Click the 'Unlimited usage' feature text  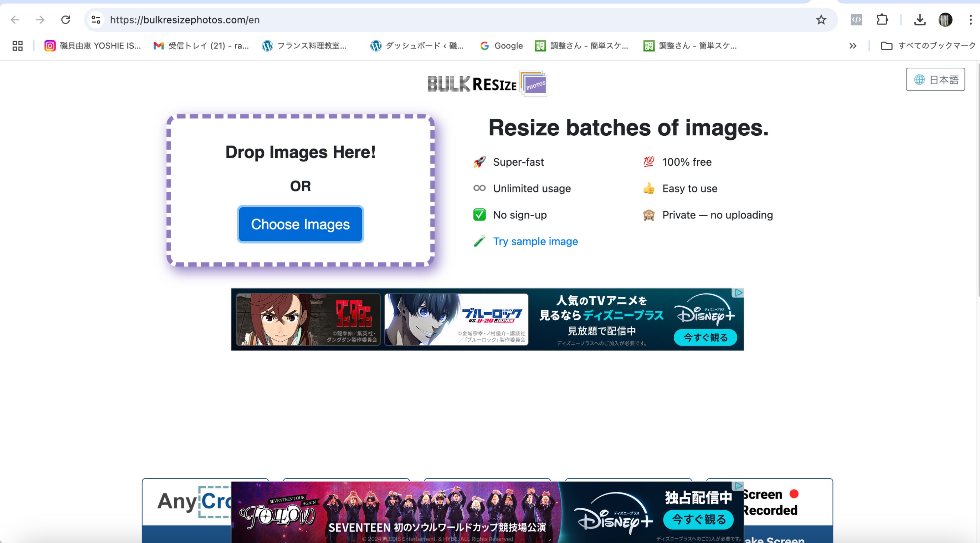pyautogui.click(x=532, y=188)
